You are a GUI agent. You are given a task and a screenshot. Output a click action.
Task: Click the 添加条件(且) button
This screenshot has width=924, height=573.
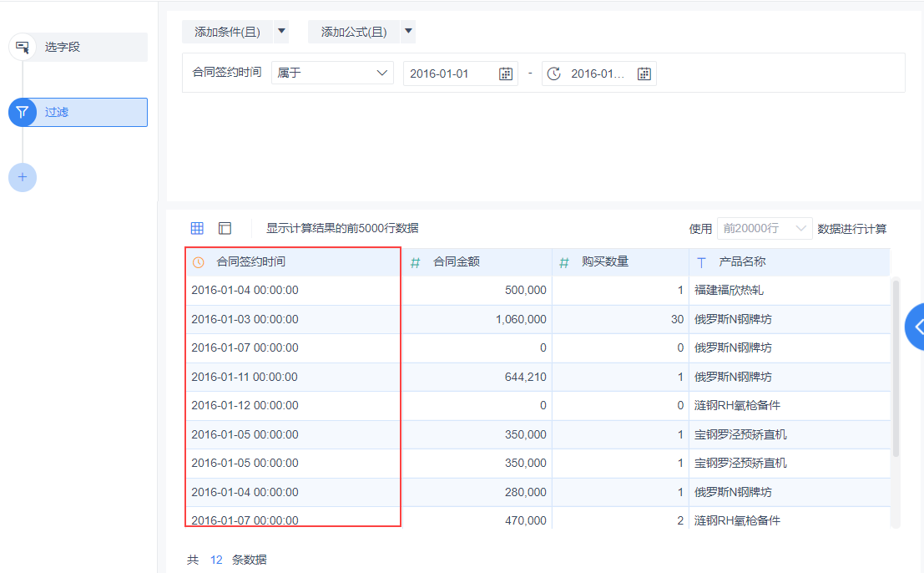(228, 32)
